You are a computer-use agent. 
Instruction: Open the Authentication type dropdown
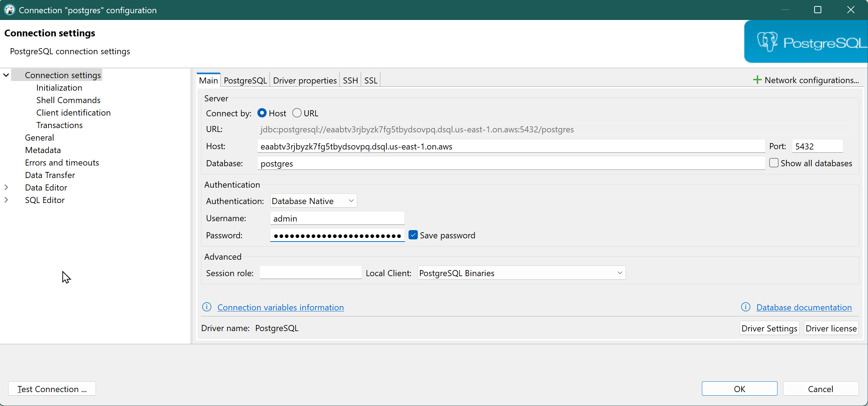click(313, 201)
